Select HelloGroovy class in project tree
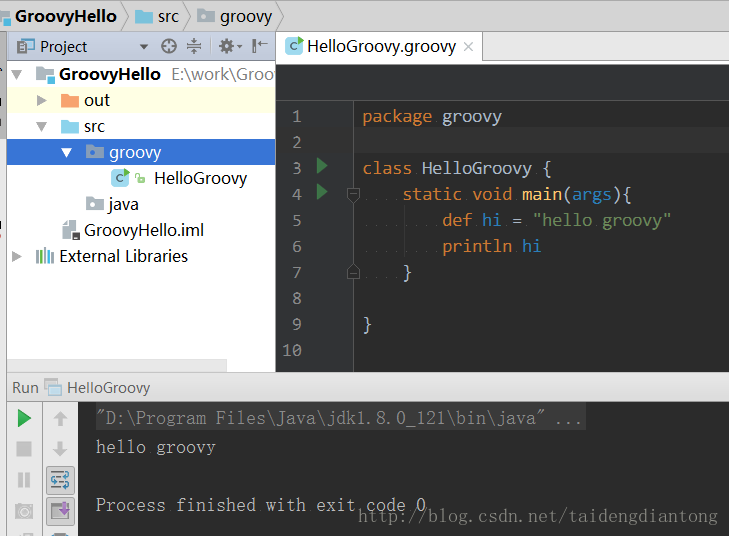Image resolution: width=729 pixels, height=536 pixels. (200, 179)
